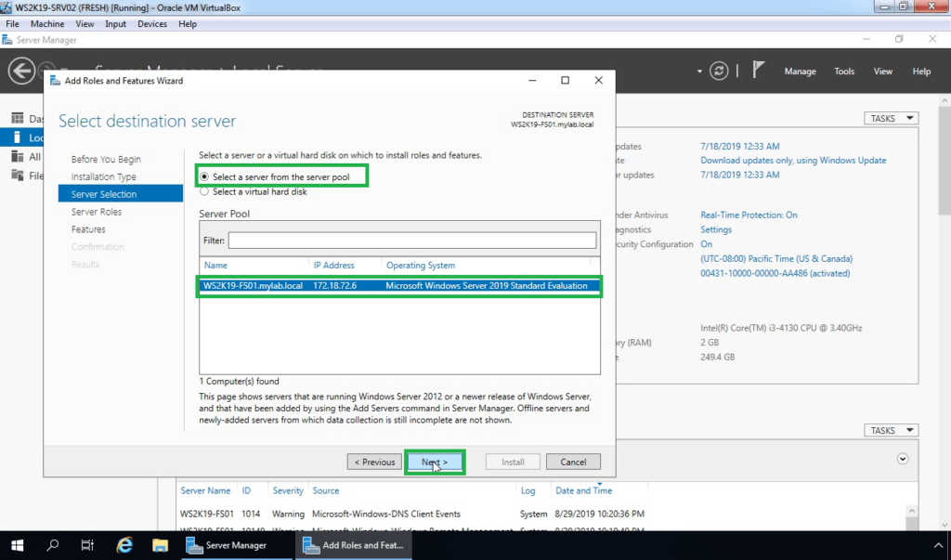Go to Server Roles wizard step

pyautogui.click(x=96, y=212)
